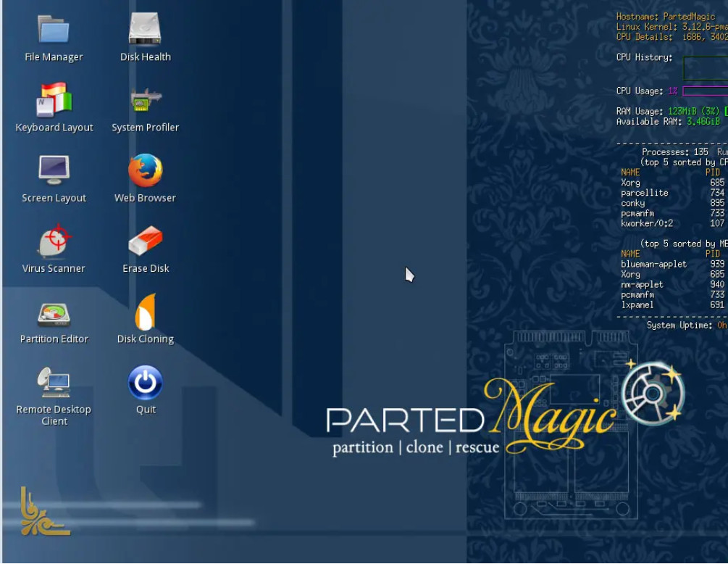Click the "Disk Cloning" label
Image resolution: width=728 pixels, height=564 pixels.
click(146, 339)
